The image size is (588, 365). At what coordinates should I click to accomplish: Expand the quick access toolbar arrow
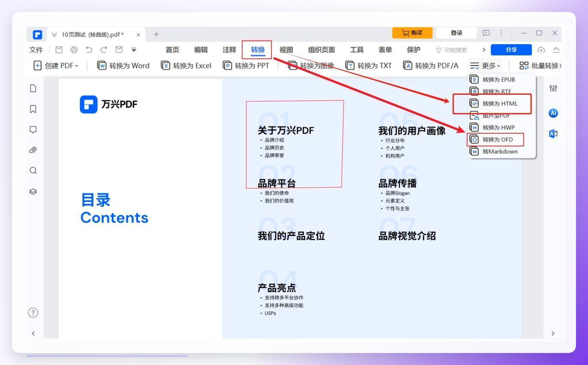coord(134,50)
